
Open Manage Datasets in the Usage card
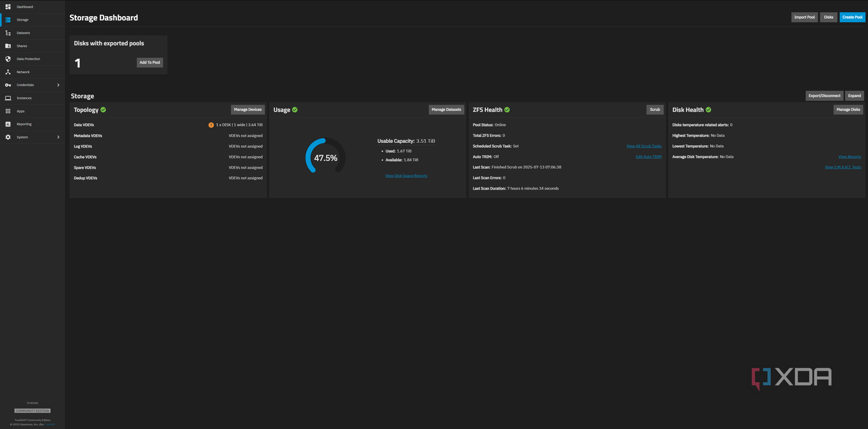tap(446, 109)
